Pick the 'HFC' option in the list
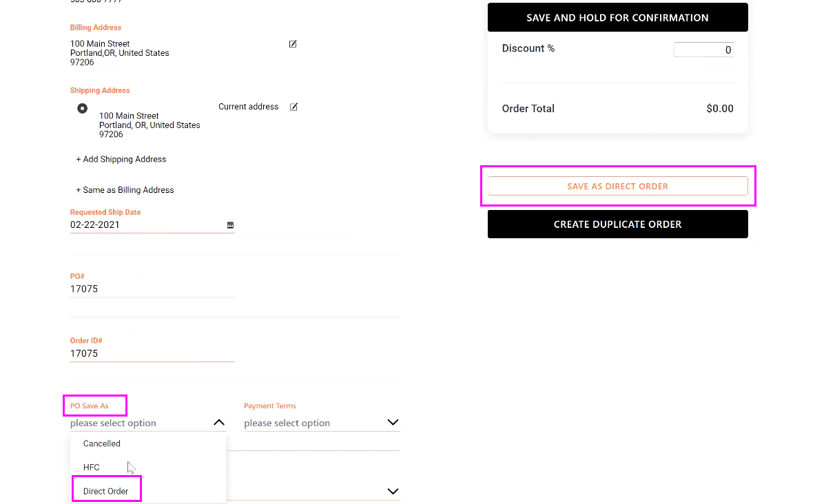Viewport: 815px width, 504px height. coord(92,468)
